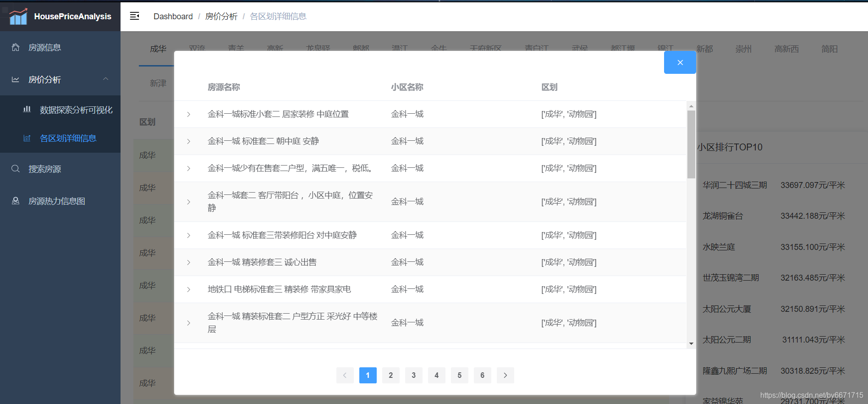Open 房价分析 sidebar menu
This screenshot has height=404, width=868.
click(60, 79)
